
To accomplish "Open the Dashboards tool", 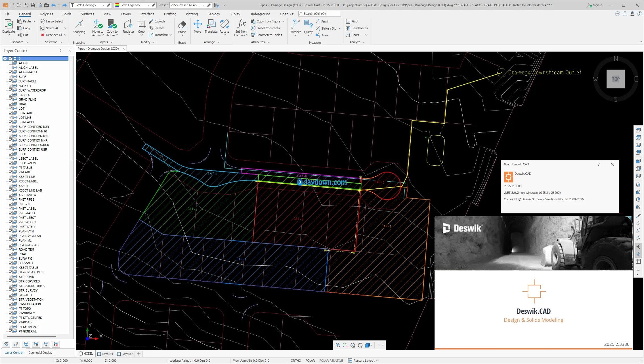I will pyautogui.click(x=357, y=28).
